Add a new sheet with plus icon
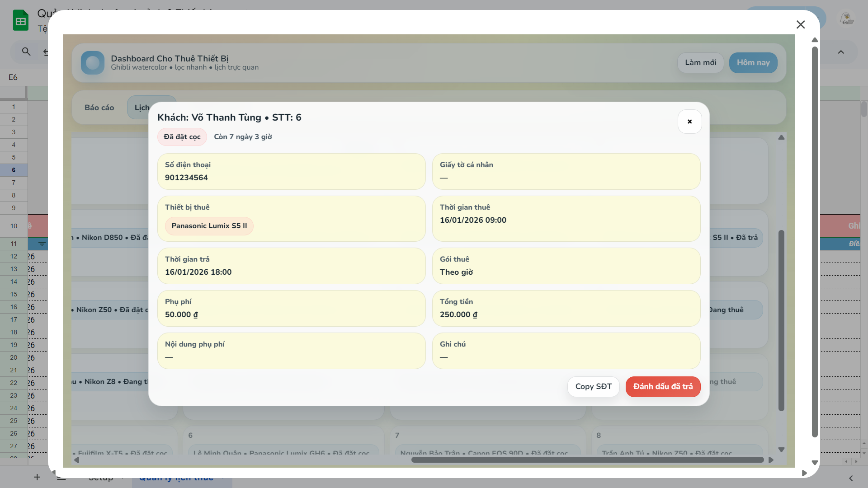 coord(37,477)
